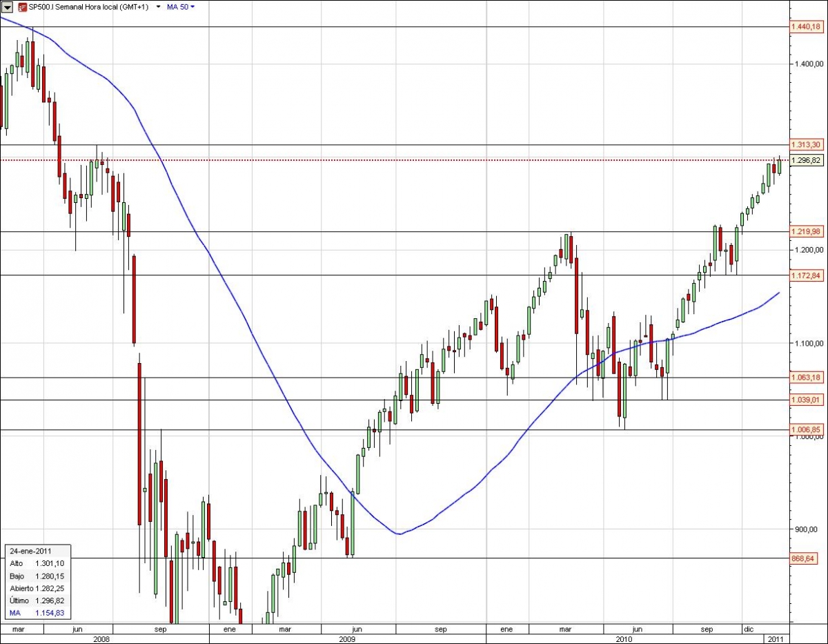
Task: Click the 1.440,18 resistance level label
Action: [x=808, y=28]
